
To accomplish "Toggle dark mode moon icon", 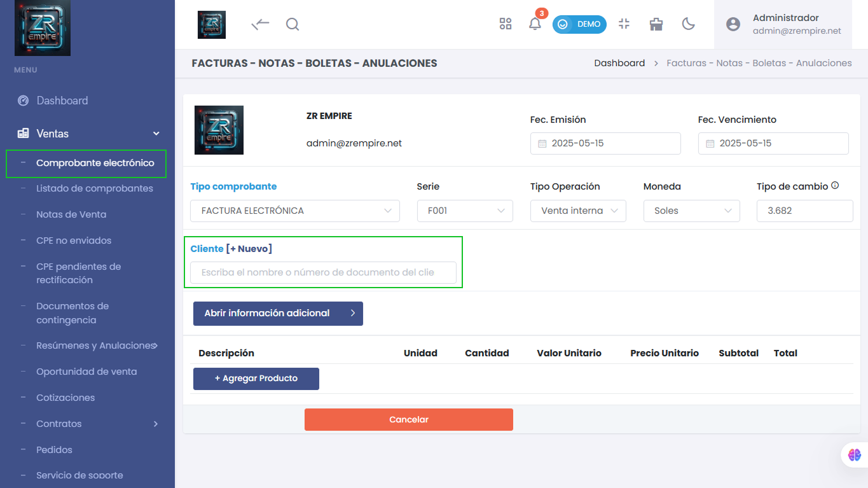I will (688, 24).
